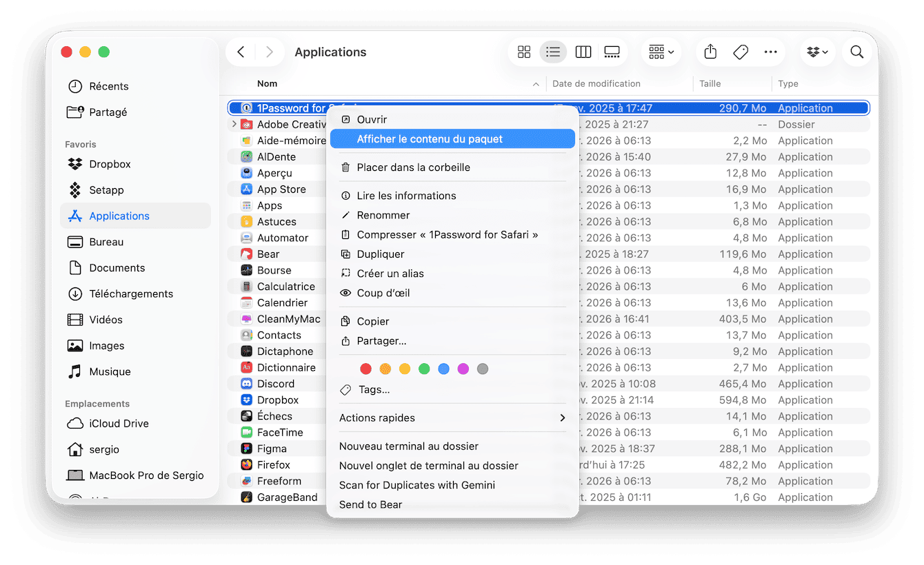The image size is (924, 565).
Task: Open the more actions ellipsis button
Action: (770, 52)
